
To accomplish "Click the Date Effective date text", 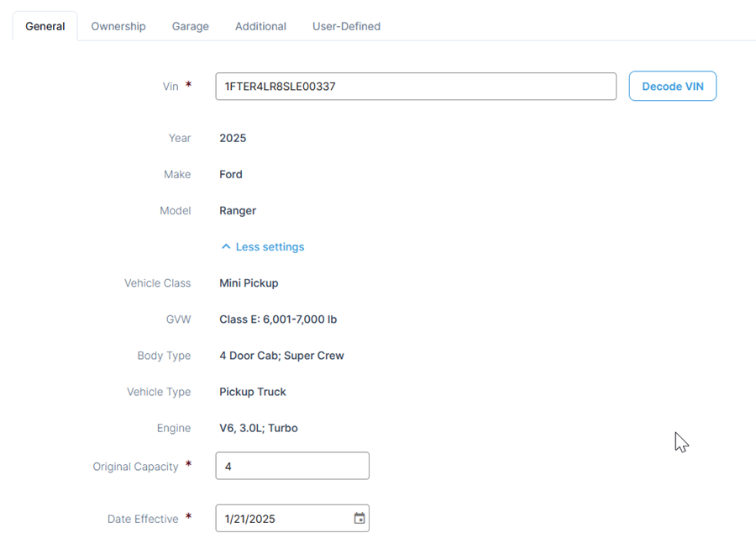I will [x=249, y=519].
